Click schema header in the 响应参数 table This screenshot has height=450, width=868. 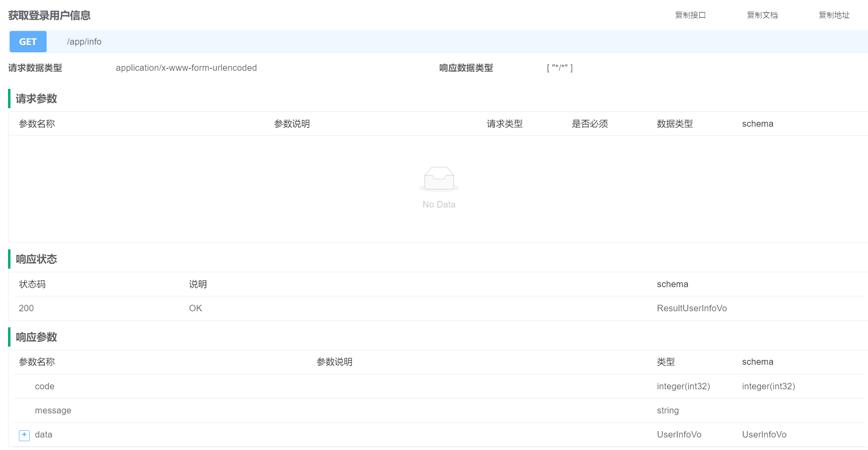tap(758, 362)
